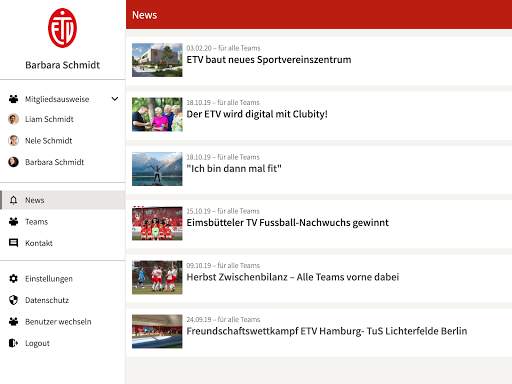Read '"Ich bin dann mal fit"' article
Screen dimensions: 512x384
[234, 168]
